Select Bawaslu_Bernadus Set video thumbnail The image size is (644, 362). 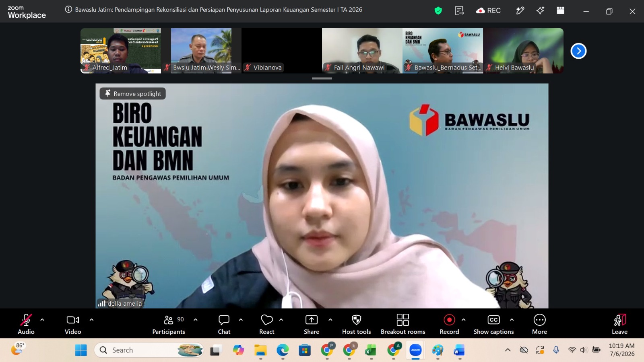(x=443, y=51)
